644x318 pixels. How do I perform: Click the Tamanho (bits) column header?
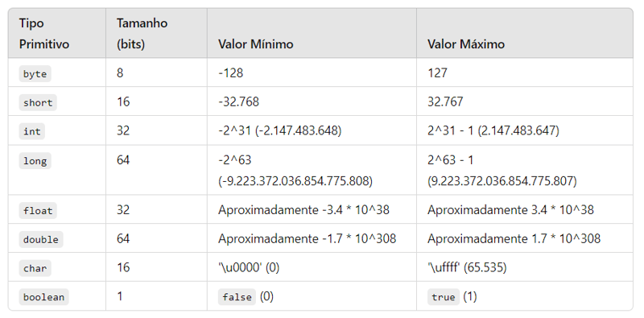point(142,33)
